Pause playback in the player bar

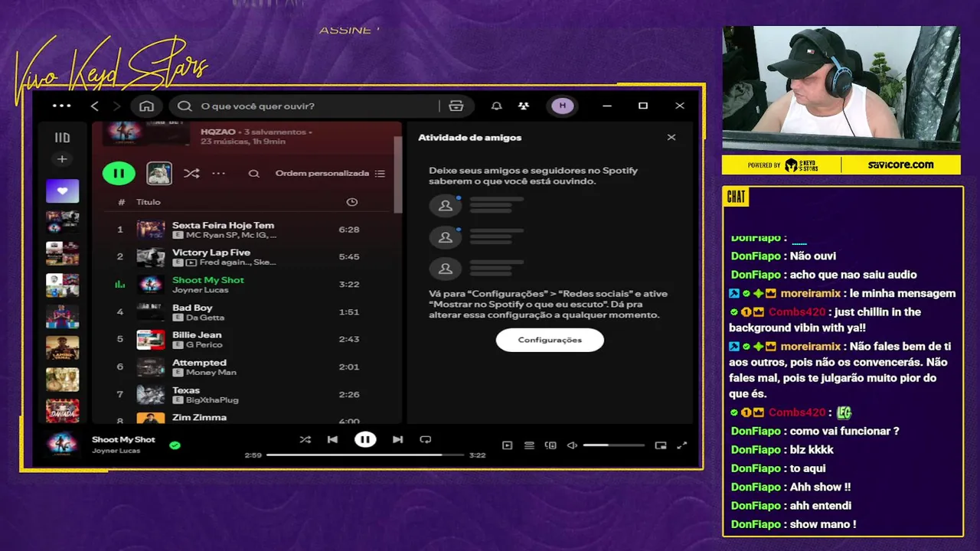pos(365,439)
